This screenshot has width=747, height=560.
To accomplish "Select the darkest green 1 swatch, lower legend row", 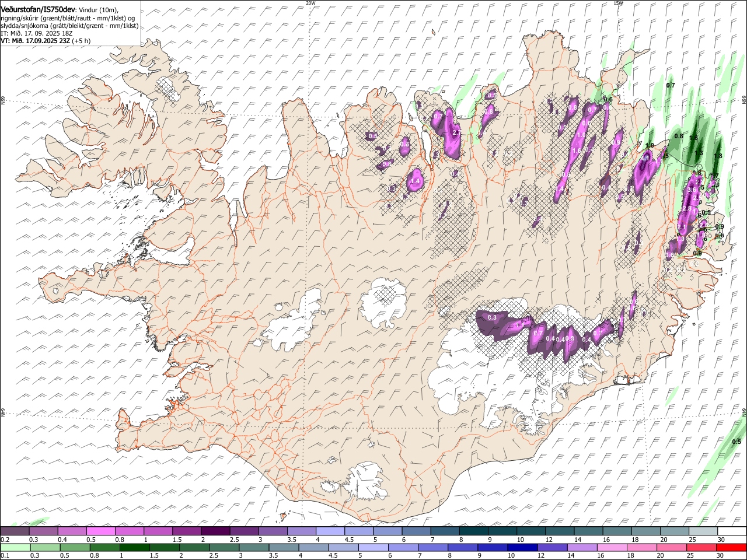I will pos(135,548).
